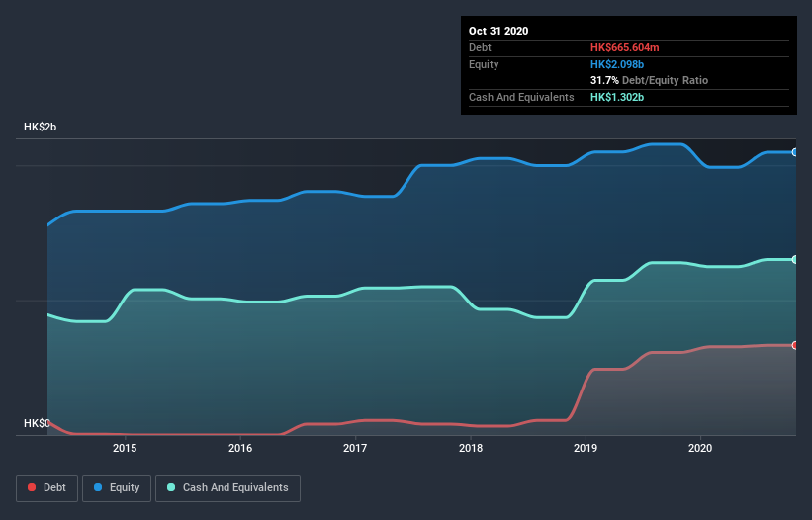Click Cash And Equivalents label in tooltip
This screenshot has width=812, height=520.
(521, 97)
